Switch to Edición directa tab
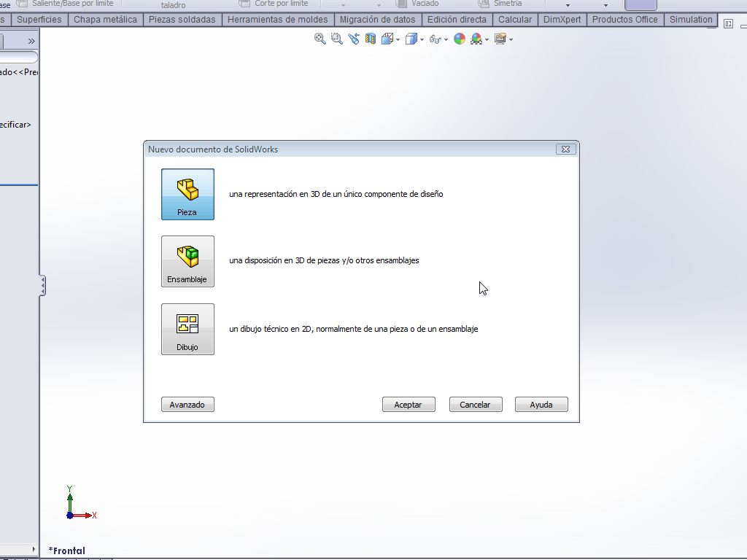The image size is (747, 560). pyautogui.click(x=457, y=20)
